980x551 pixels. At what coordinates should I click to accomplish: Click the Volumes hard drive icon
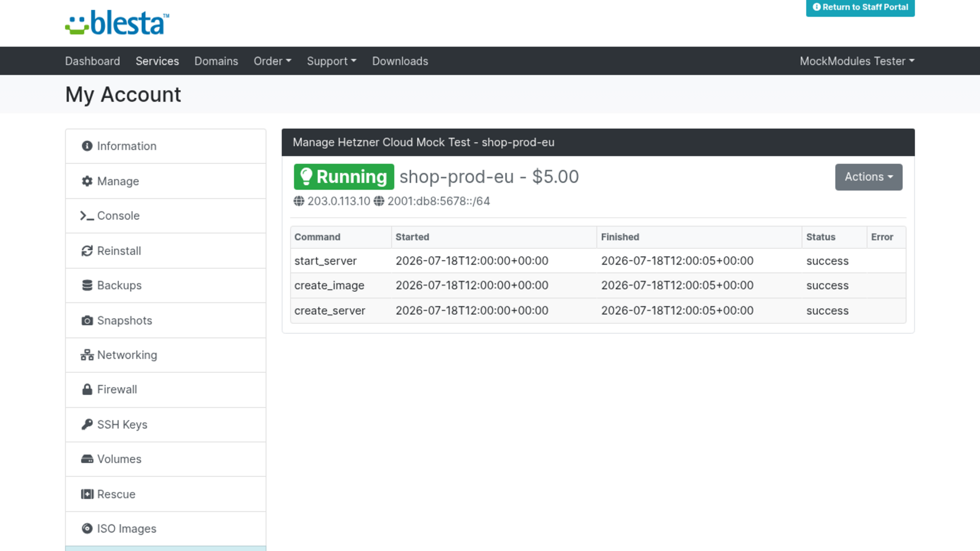87,459
